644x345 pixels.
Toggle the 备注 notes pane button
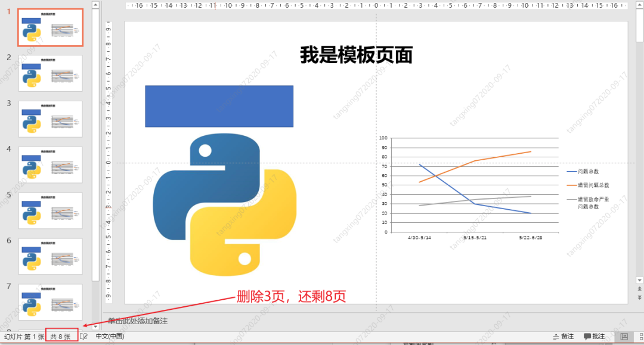pos(563,337)
